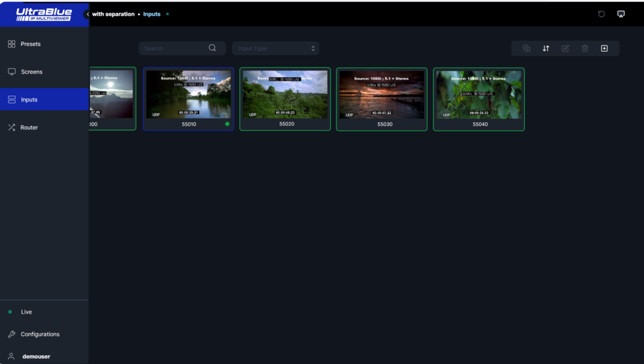Screen dimensions: 644x364
Task: Go to Screens in sidebar
Action: 44,72
